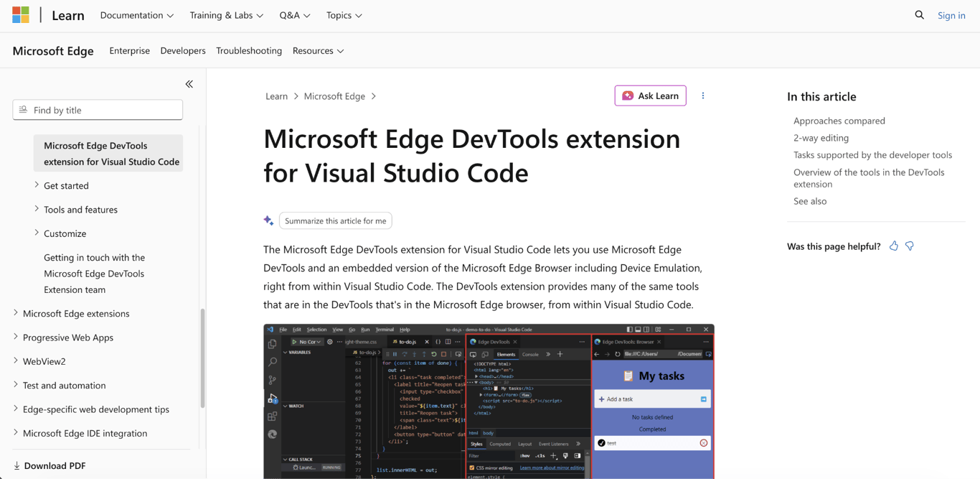Open the Topics dropdown menu
Viewport: 980px width, 479px height.
click(x=344, y=15)
